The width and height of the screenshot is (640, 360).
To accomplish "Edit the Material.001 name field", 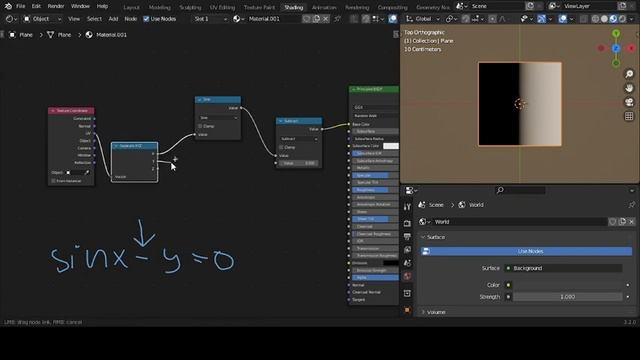I will pyautogui.click(x=274, y=19).
